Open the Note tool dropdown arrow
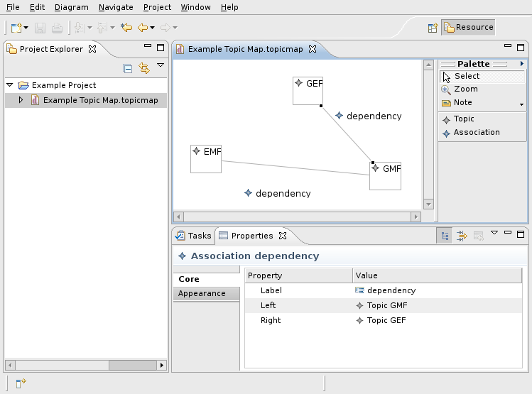The image size is (532, 394). (521, 104)
